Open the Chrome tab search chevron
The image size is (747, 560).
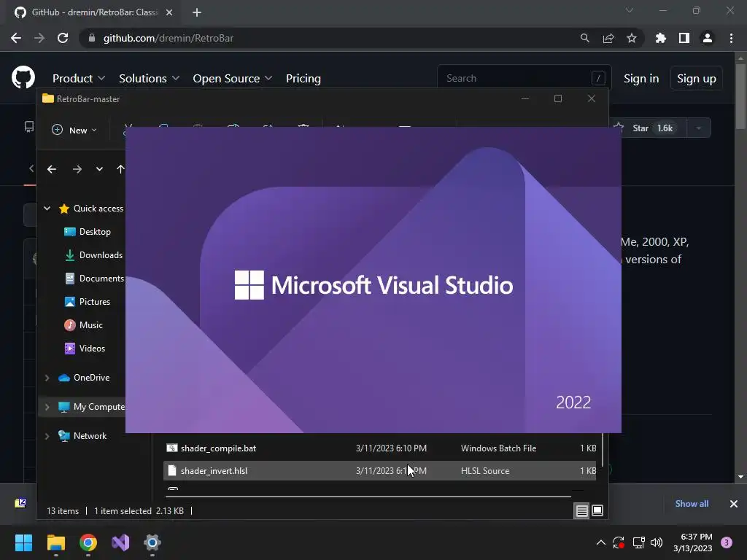630,10
